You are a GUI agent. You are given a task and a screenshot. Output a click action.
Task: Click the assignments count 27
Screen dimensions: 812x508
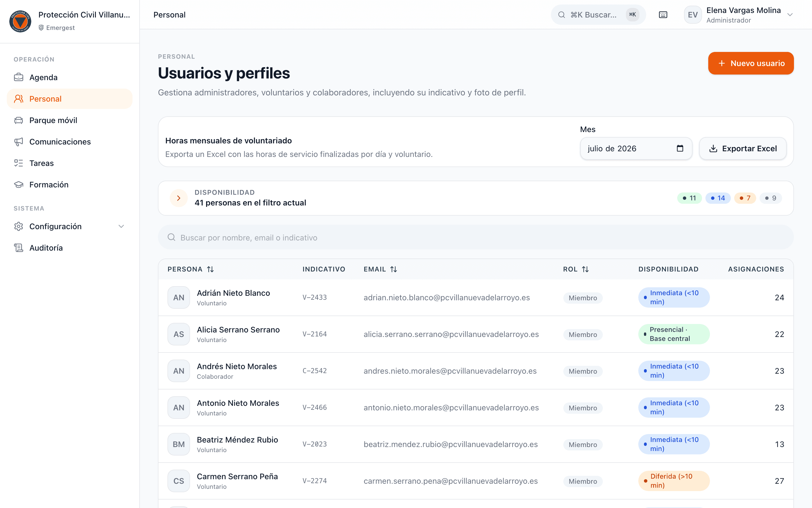[780, 481]
